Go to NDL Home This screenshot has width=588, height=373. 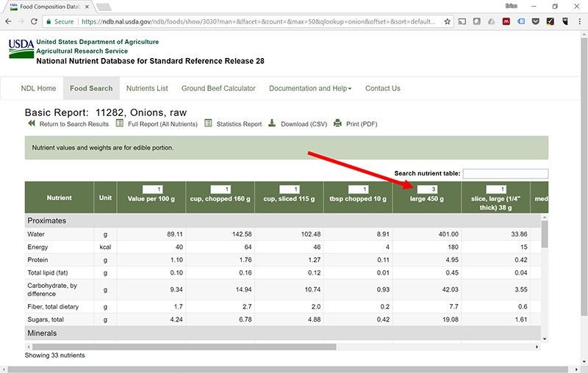tap(38, 88)
